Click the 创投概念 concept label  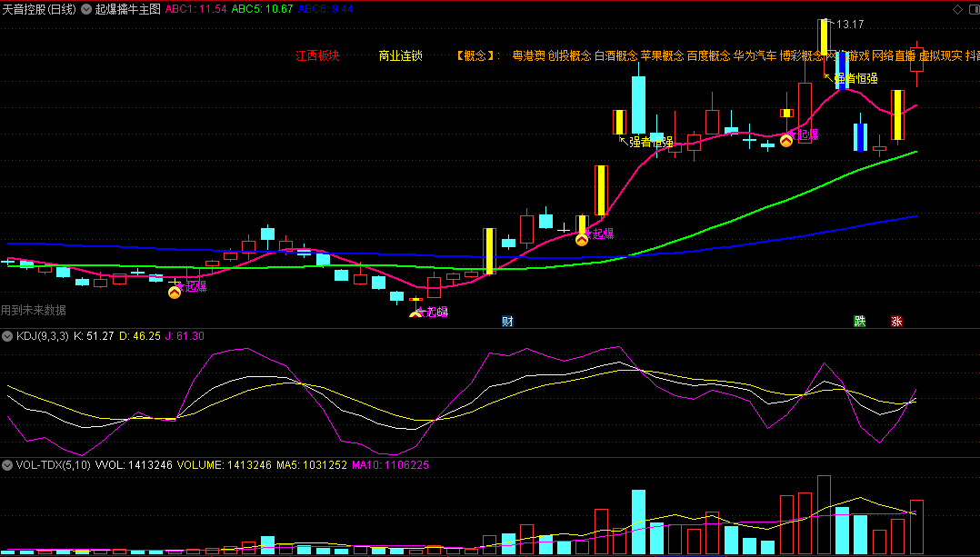[569, 55]
